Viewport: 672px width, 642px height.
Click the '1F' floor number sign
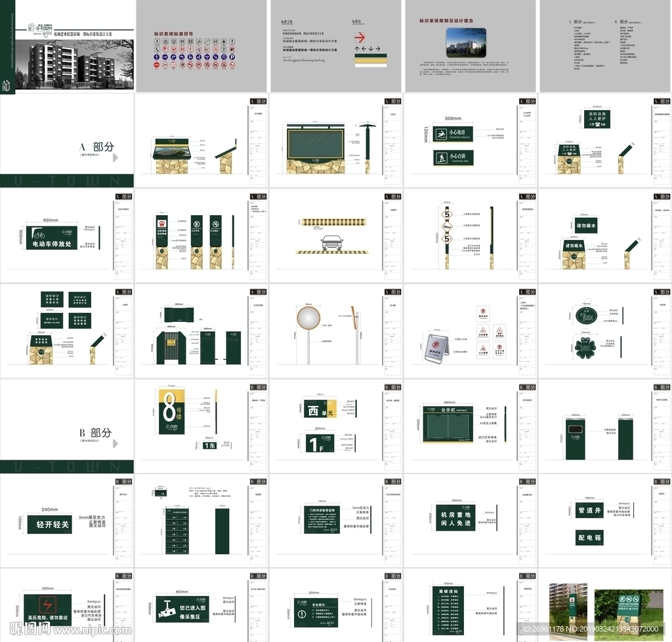tap(320, 443)
